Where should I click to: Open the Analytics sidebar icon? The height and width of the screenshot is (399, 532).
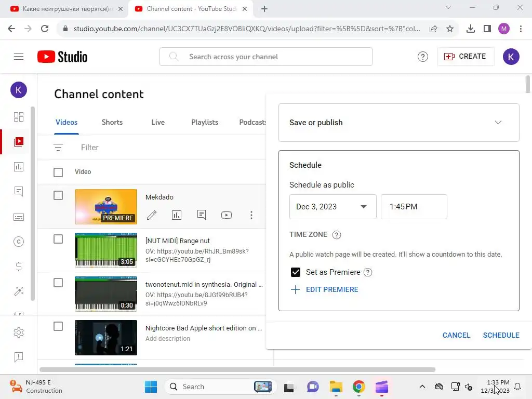point(19,167)
